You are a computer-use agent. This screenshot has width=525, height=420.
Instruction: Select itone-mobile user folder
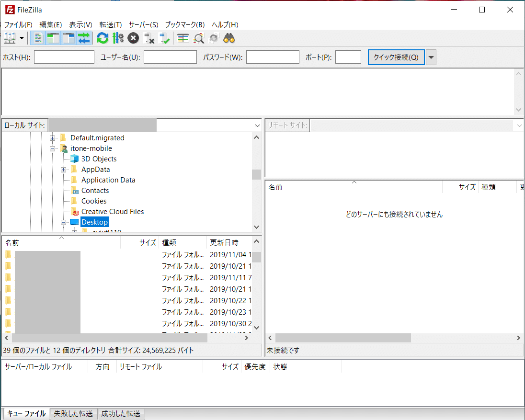91,148
